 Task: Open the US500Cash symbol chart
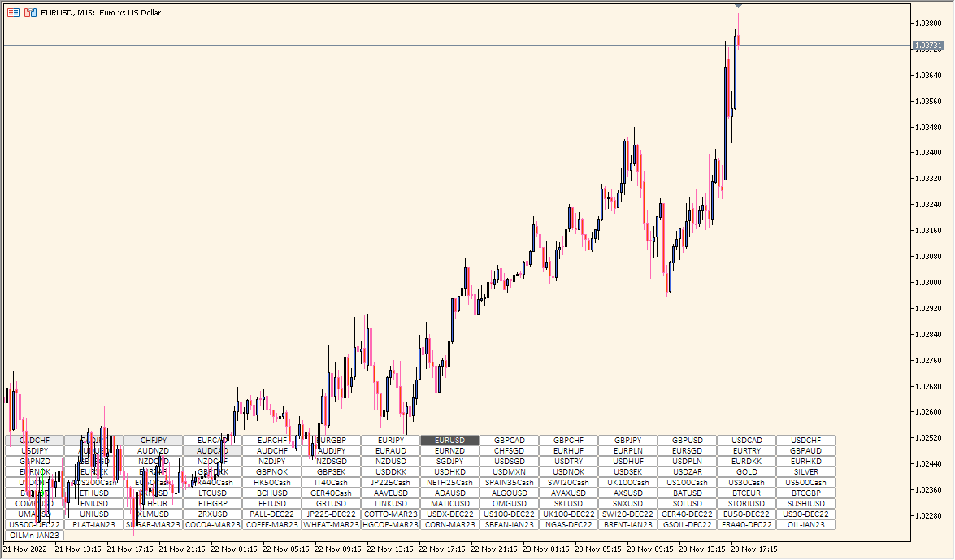click(806, 483)
